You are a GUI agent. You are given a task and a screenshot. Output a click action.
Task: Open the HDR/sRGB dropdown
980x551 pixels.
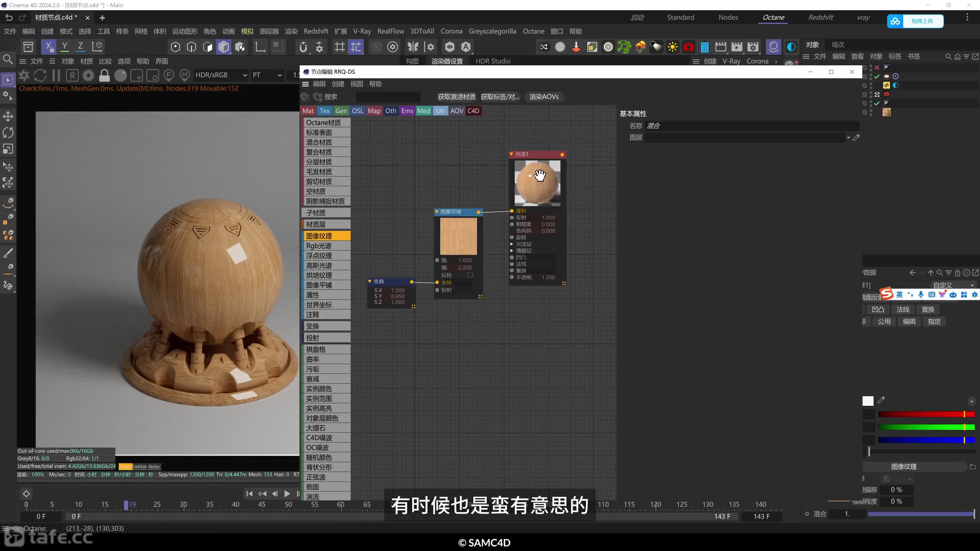[x=221, y=75]
